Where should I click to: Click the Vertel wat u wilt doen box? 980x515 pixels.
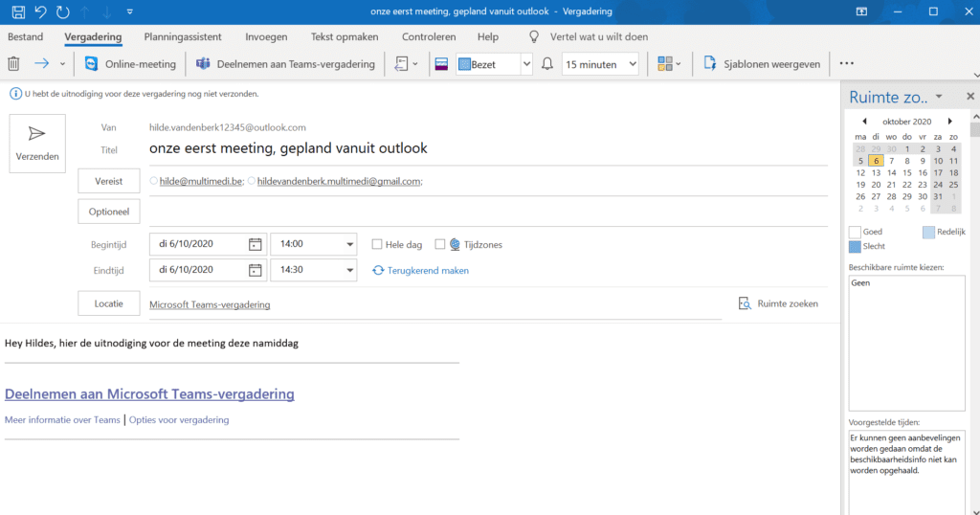pos(599,37)
